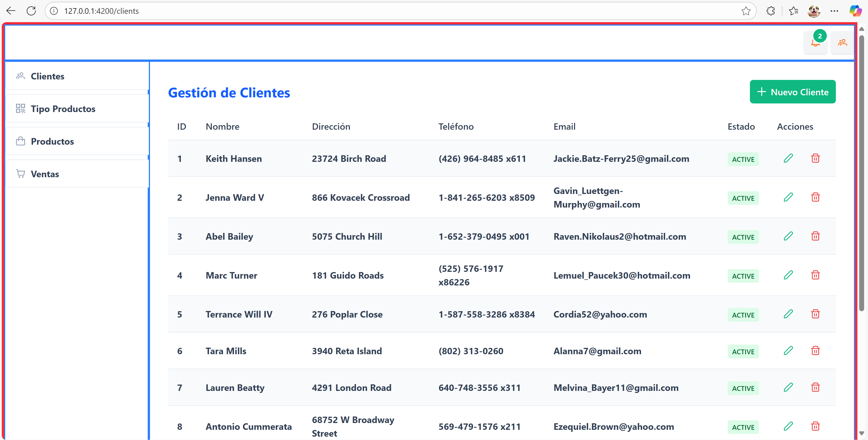Click the pencil icon for Abel Bailey
This screenshot has height=440, width=868.
[x=788, y=236]
